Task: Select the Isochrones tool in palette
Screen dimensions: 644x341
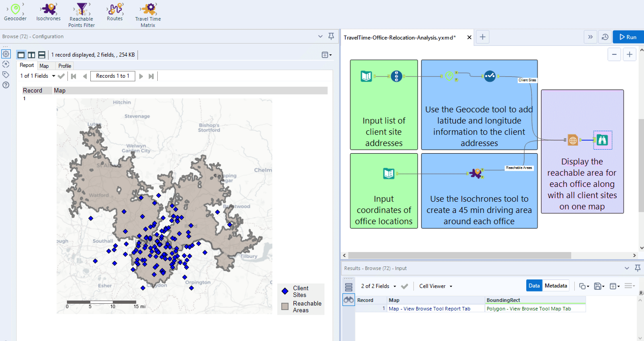Action: (x=49, y=9)
